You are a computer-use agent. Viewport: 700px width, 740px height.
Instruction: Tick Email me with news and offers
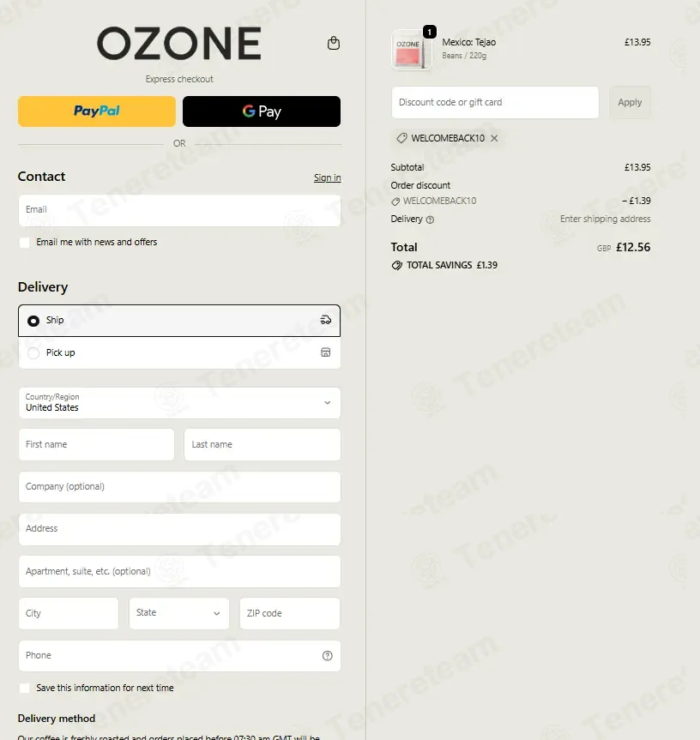[x=25, y=243]
